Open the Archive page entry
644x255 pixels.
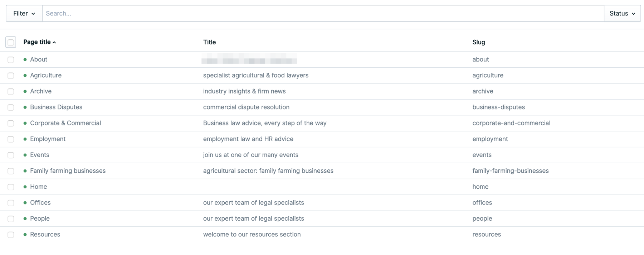pyautogui.click(x=41, y=91)
